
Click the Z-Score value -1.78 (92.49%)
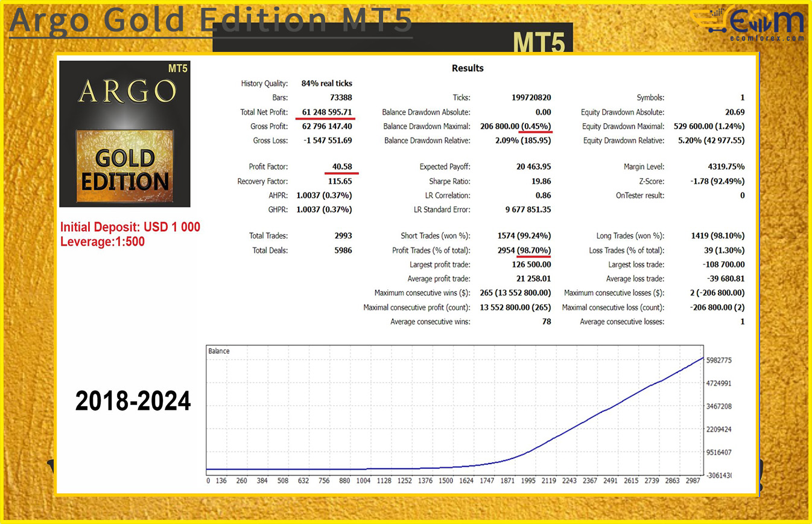click(717, 181)
